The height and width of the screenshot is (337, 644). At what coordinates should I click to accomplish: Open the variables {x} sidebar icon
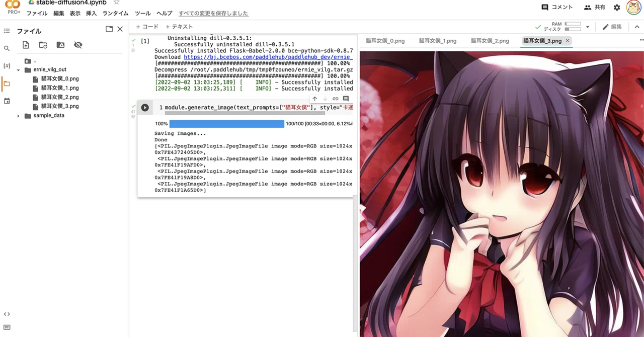click(7, 66)
